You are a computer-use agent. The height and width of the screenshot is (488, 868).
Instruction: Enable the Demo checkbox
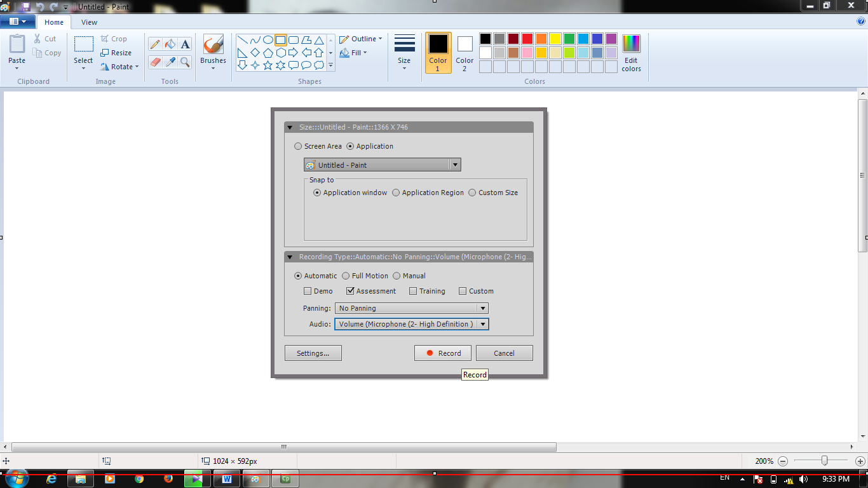pyautogui.click(x=308, y=291)
